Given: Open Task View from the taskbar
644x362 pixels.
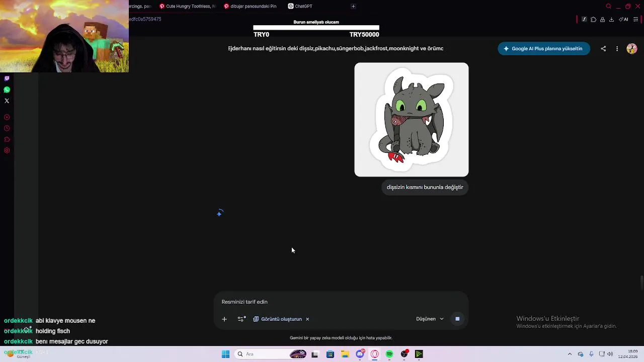Looking at the screenshot, I should click(315, 354).
